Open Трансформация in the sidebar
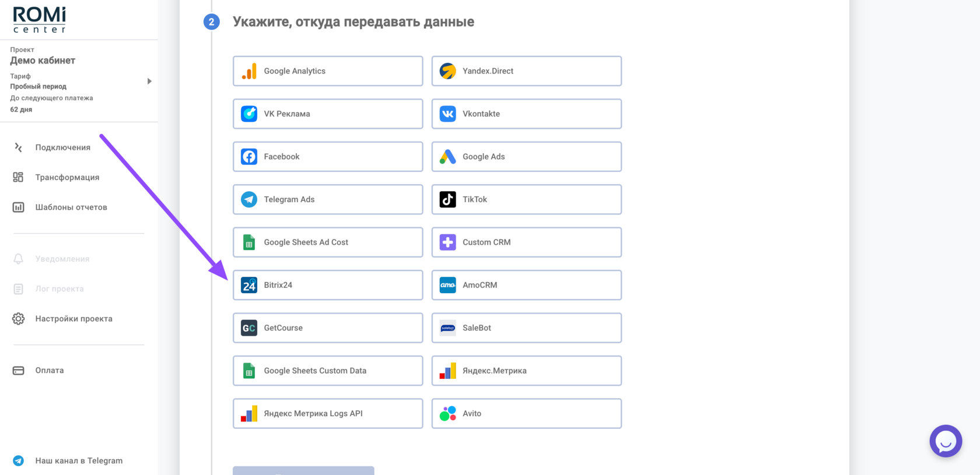The image size is (980, 475). point(67,177)
